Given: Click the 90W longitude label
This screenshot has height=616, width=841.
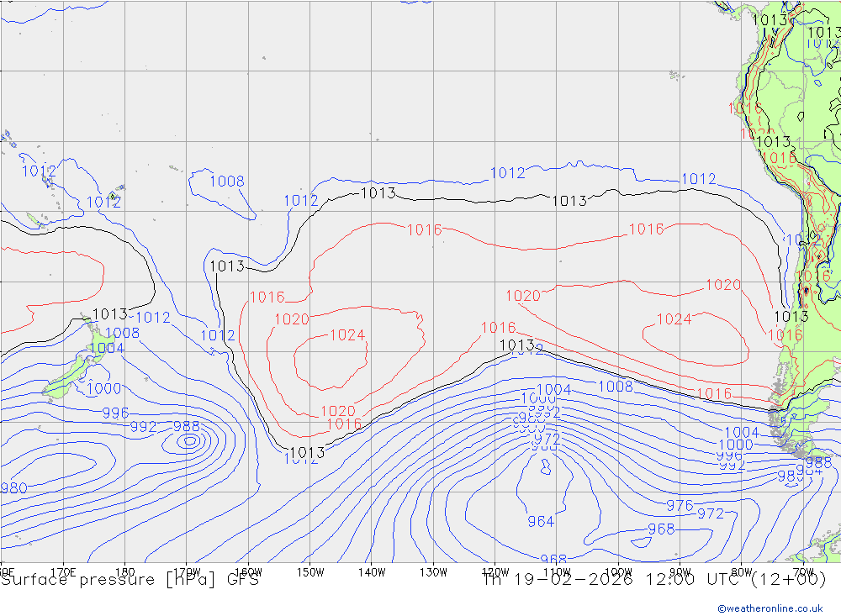Looking at the screenshot, I should click(680, 572).
